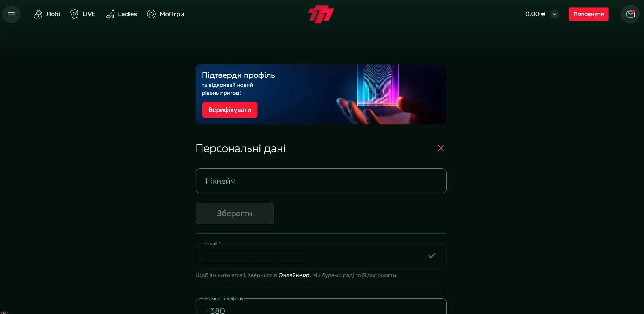Open the mail notifications icon
This screenshot has width=644, height=314.
tap(630, 14)
